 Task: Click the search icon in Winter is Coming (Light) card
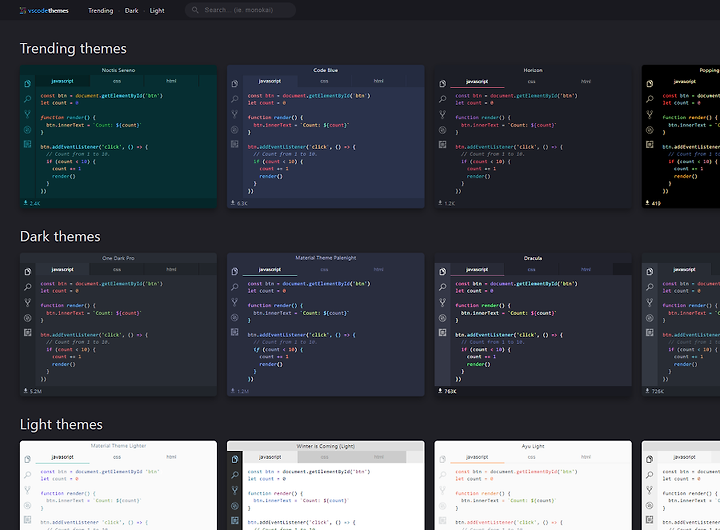[x=235, y=475]
